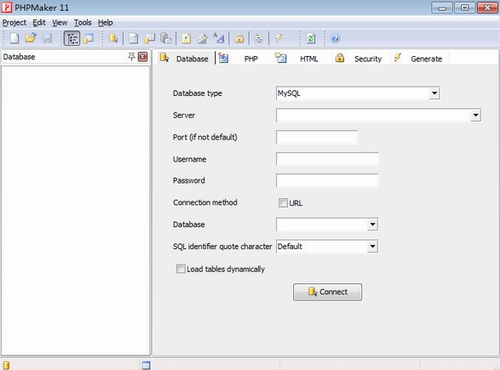Click the Password input field
Screen dimensions: 500x370
click(x=327, y=181)
